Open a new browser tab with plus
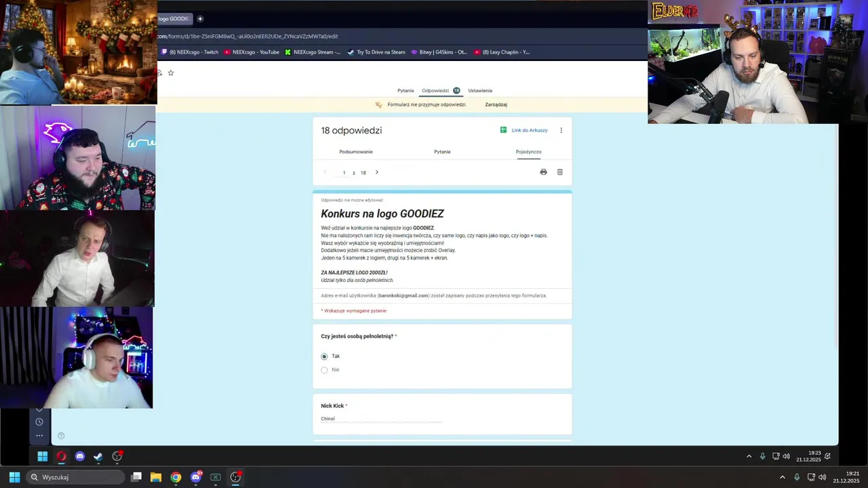The width and height of the screenshot is (868, 488). [200, 18]
